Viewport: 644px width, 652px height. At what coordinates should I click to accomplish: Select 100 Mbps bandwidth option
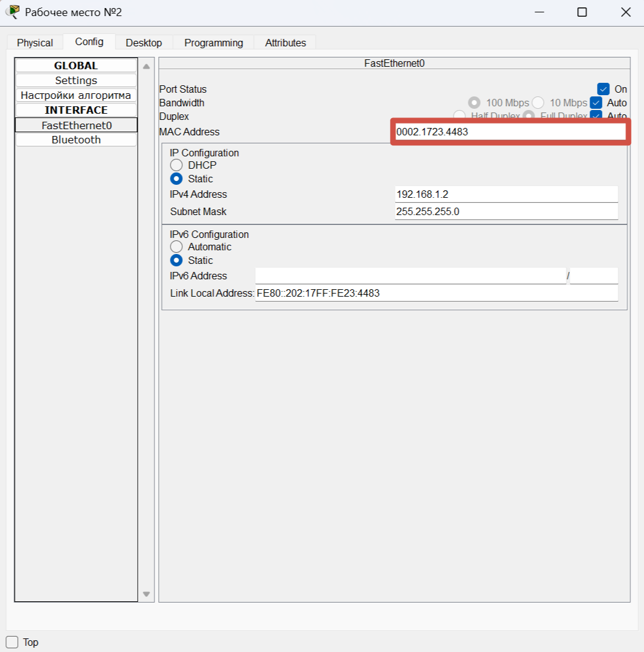point(474,103)
